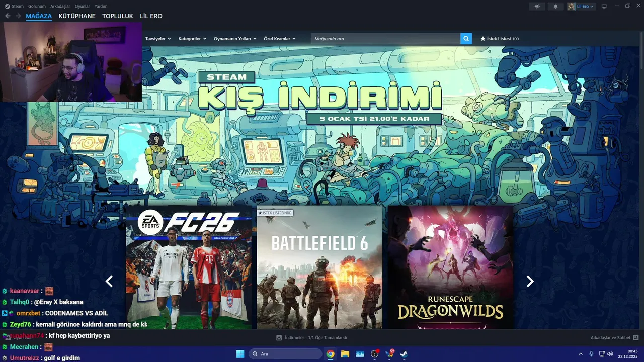
Task: Open İndirmeler downloads status
Action: 311,338
